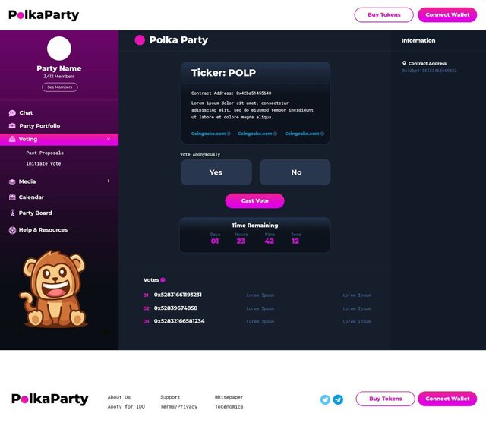
Task: Click the Party Portfolio briefcase icon
Action: [x=12, y=126]
